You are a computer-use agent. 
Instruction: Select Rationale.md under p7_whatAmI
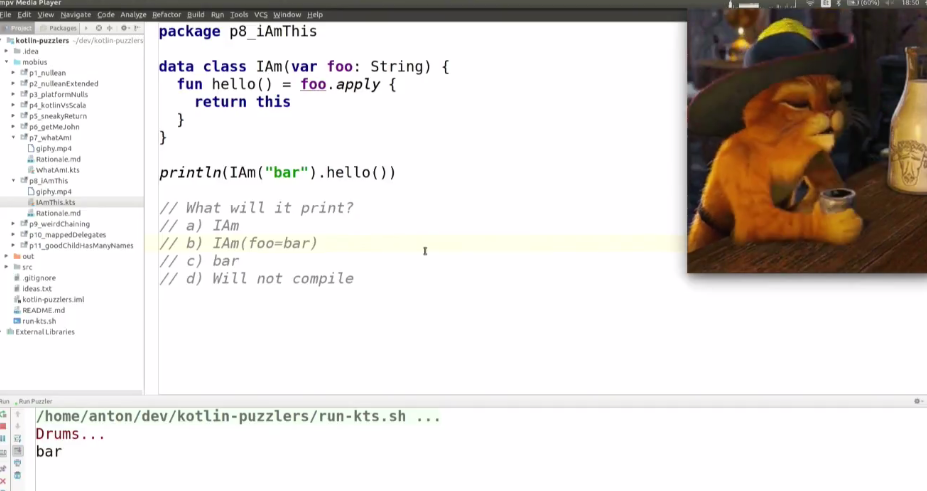coord(58,159)
